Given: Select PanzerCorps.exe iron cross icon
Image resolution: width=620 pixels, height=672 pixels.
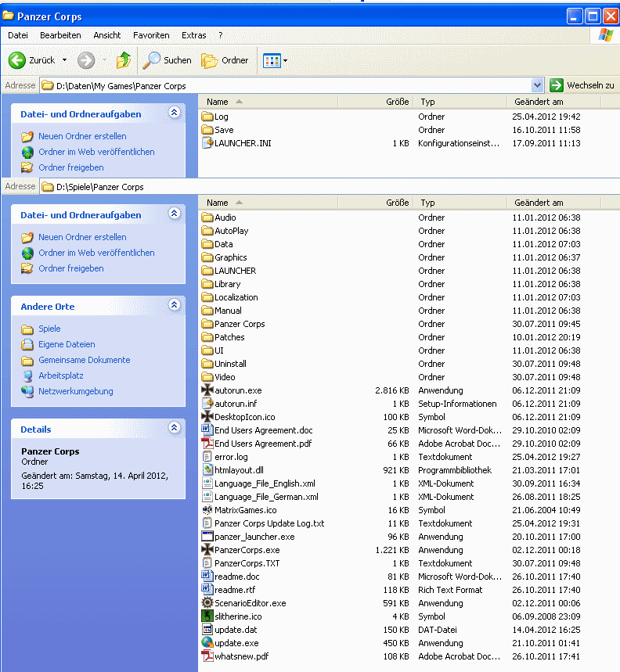Looking at the screenshot, I should point(207,550).
